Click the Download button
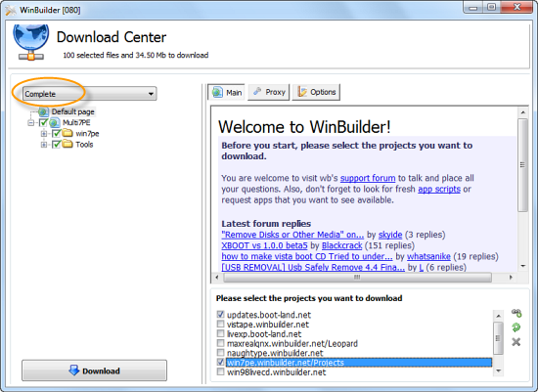 pyautogui.click(x=94, y=370)
